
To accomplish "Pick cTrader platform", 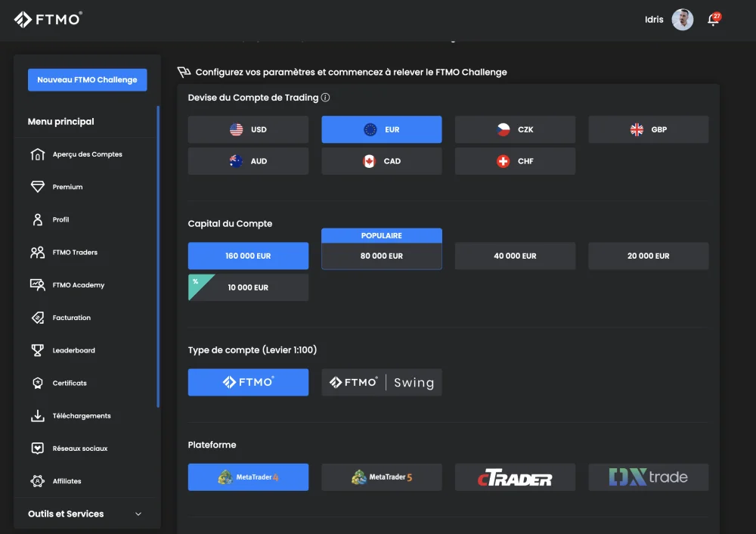I will 515,477.
